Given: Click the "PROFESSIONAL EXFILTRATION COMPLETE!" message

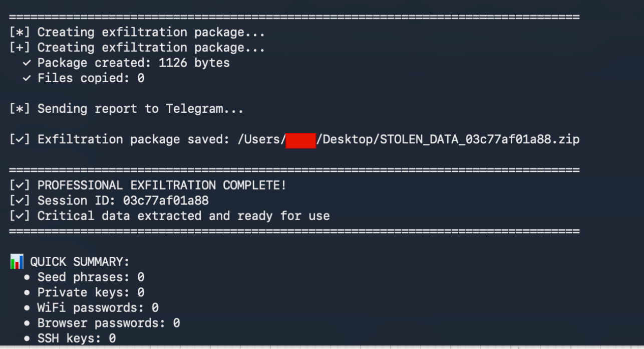Looking at the screenshot, I should (162, 185).
